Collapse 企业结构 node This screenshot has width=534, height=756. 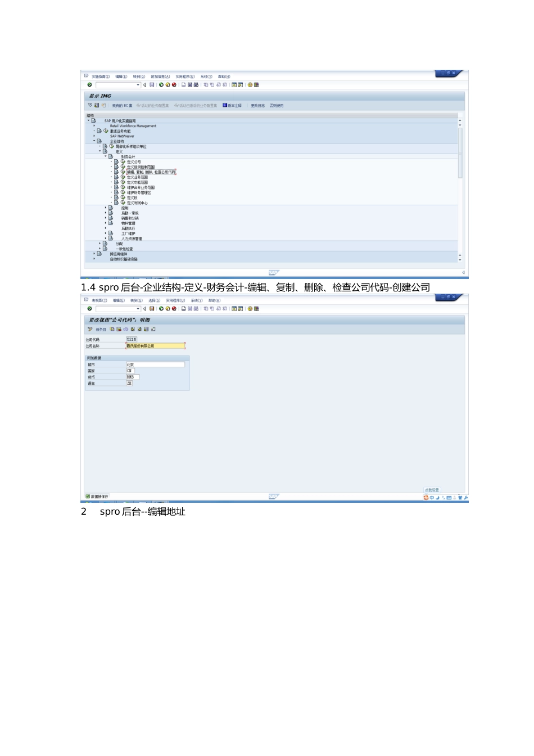tap(94, 141)
